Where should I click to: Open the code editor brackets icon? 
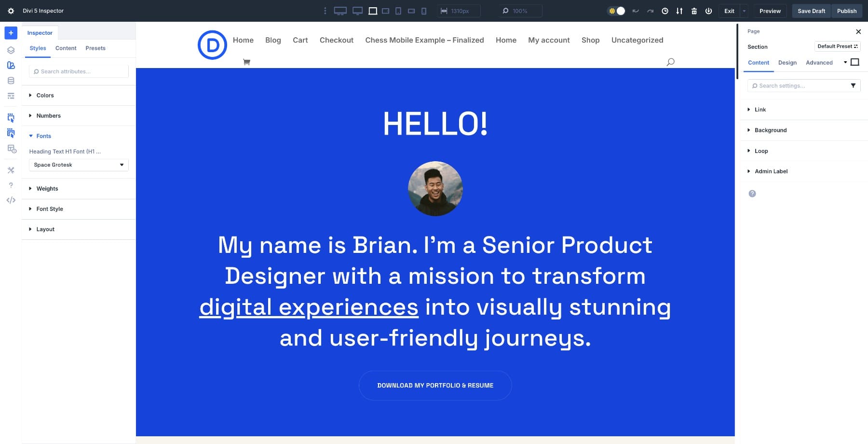click(11, 200)
